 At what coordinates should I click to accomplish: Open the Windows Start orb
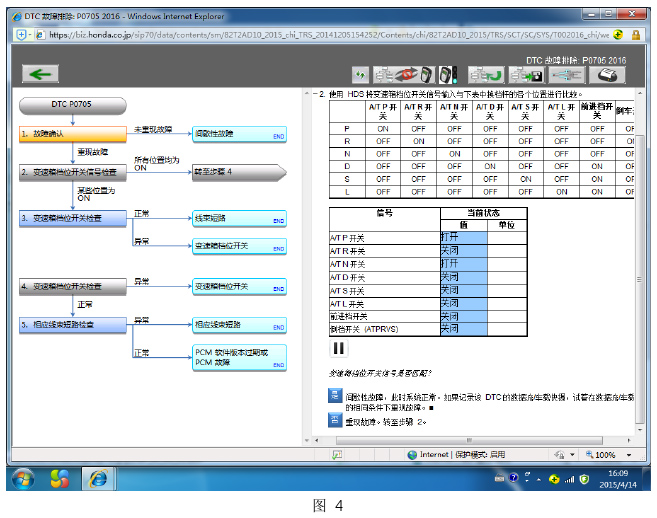[x=23, y=479]
